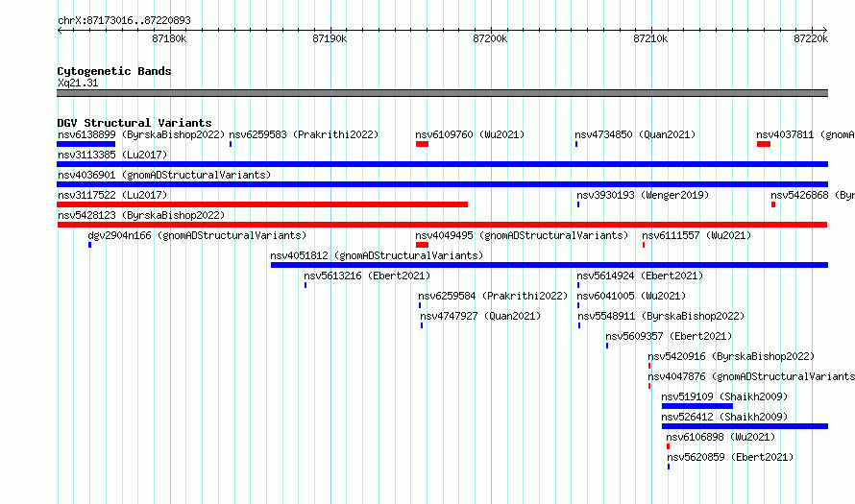Click the nsv6138899 ByrskaBishop2022 variant label

[141, 134]
